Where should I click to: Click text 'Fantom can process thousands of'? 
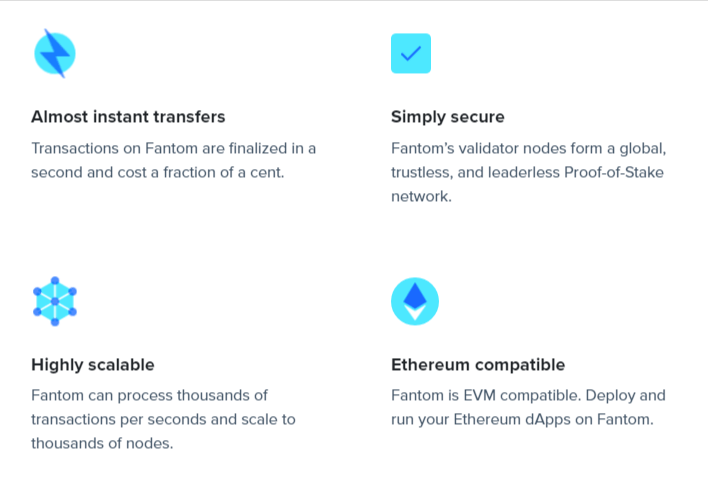coord(149,395)
